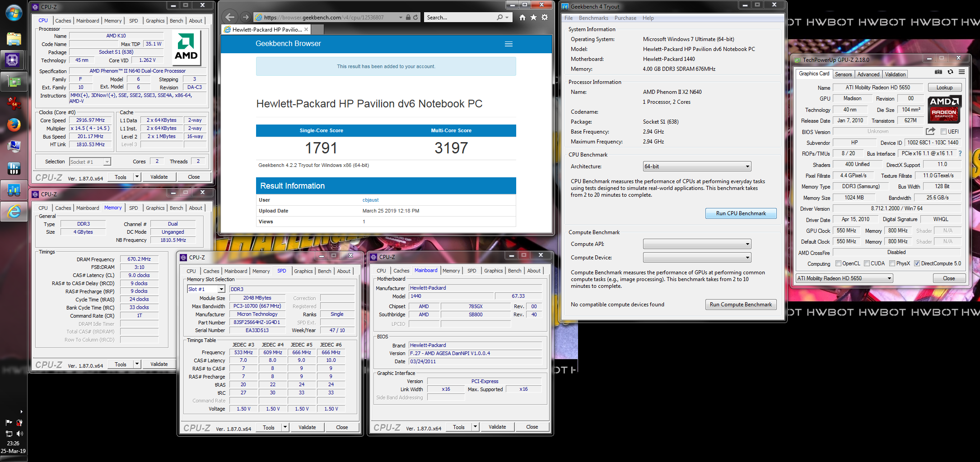This screenshot has height=462, width=980.
Task: Save GPU BIOS with export icon
Action: [x=930, y=131]
